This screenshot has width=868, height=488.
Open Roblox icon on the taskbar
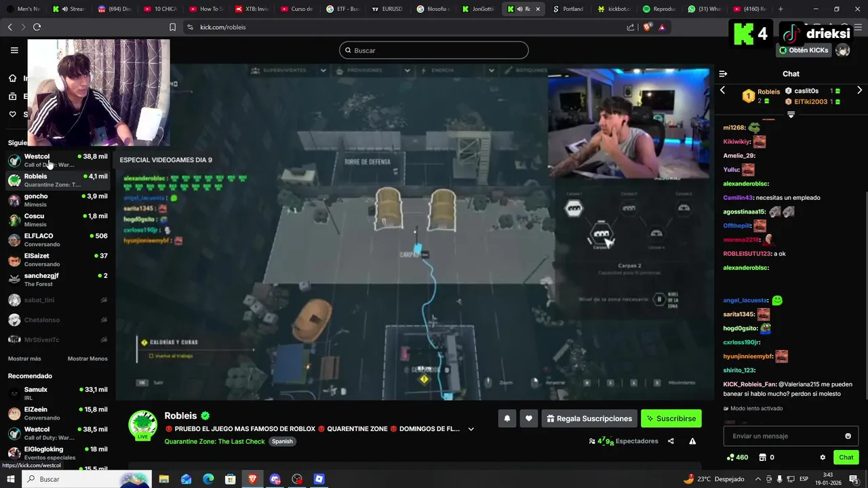pos(319,479)
